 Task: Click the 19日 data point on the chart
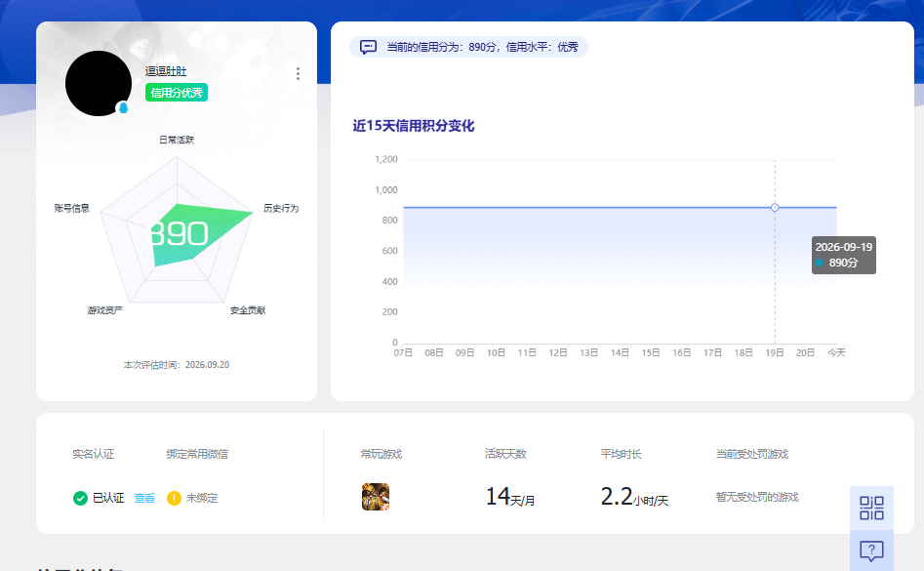pos(775,208)
